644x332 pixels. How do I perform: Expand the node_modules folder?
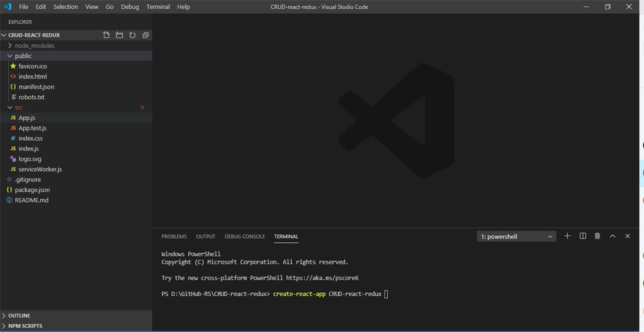pos(10,45)
